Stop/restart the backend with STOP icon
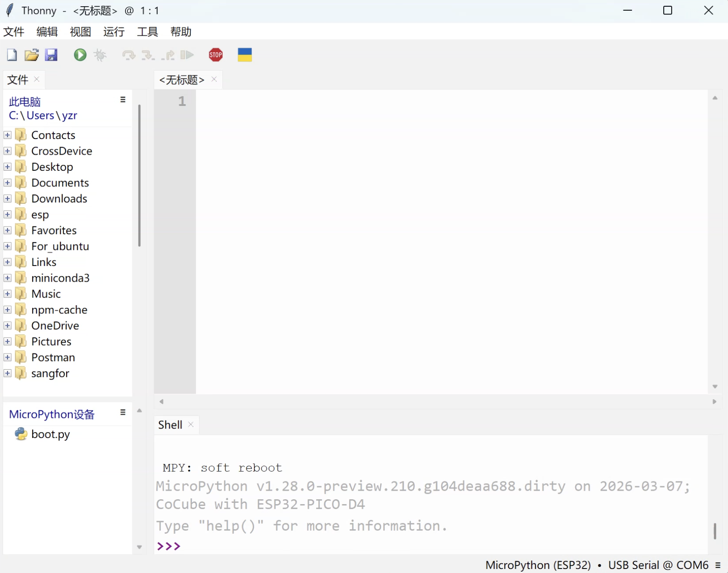Viewport: 728px width, 573px height. [x=217, y=55]
